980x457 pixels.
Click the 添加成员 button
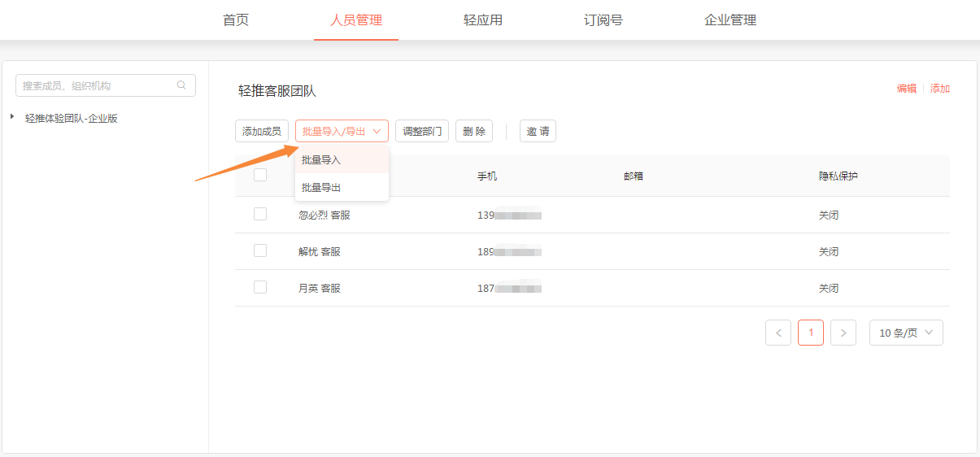262,131
